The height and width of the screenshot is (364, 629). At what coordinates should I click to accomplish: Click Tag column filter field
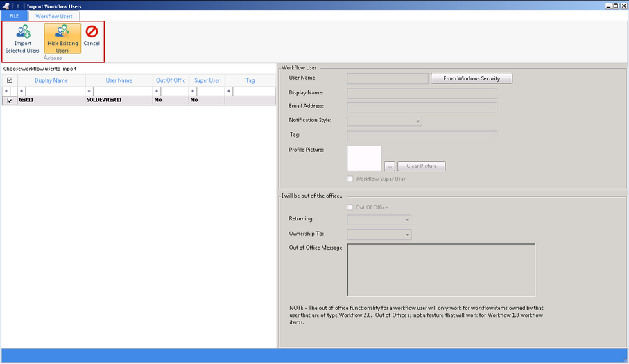click(255, 92)
